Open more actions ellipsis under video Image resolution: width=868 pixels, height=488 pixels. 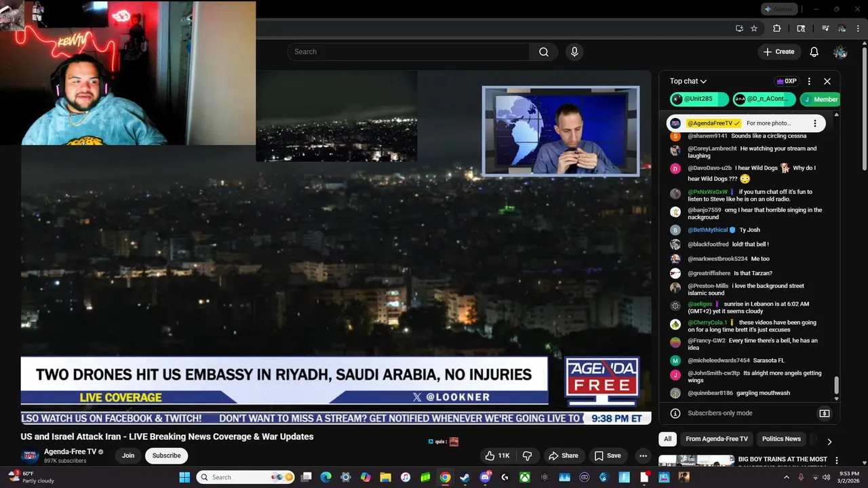point(643,455)
